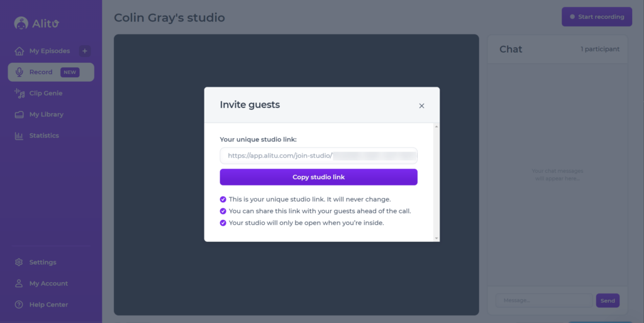Click the Clip Genie waveform icon
Image resolution: width=644 pixels, height=323 pixels.
19,93
